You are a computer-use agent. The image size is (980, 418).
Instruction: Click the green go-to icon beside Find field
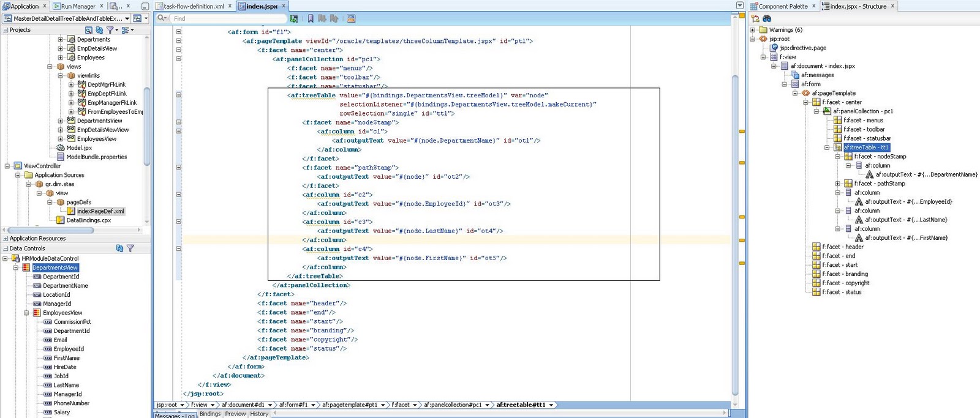(294, 18)
